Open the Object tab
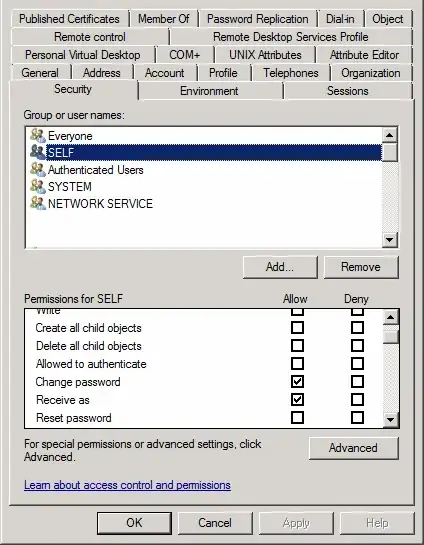 click(x=388, y=19)
